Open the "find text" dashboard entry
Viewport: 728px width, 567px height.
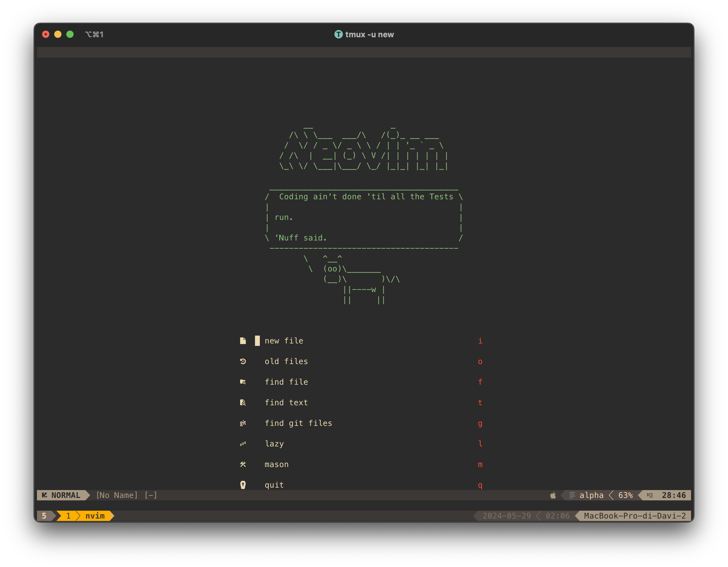point(286,403)
